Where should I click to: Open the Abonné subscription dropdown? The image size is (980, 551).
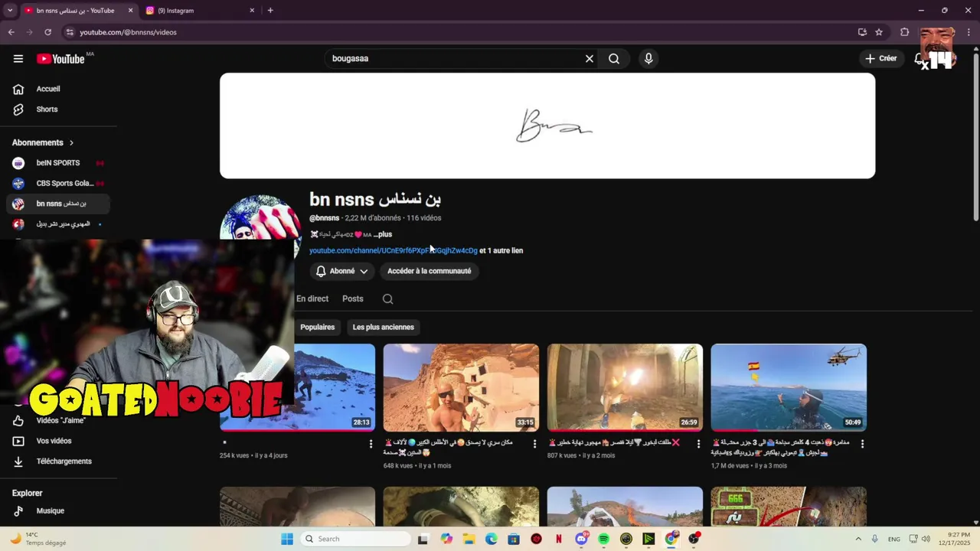point(342,271)
